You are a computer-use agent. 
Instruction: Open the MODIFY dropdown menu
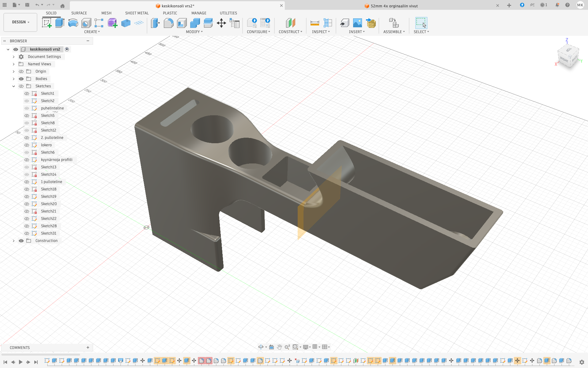194,32
